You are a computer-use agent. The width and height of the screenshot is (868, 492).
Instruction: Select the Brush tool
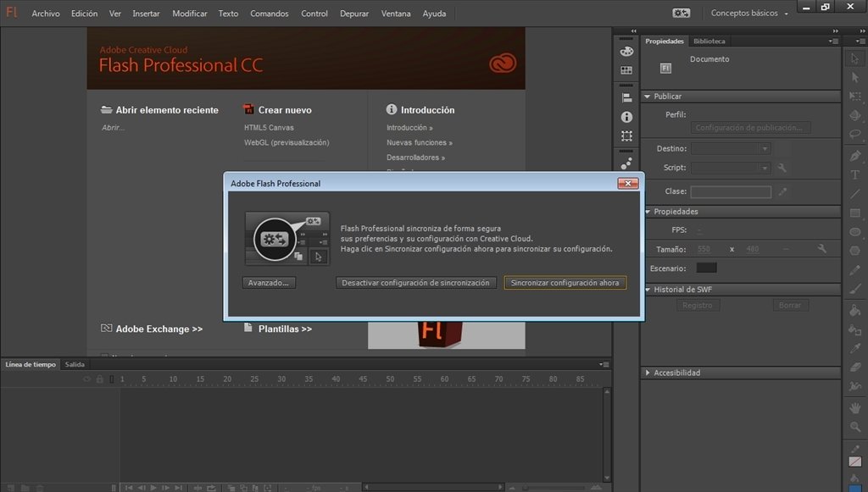(x=854, y=289)
